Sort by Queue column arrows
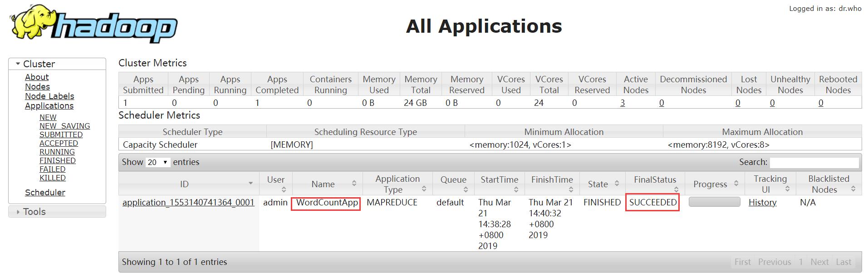 (x=466, y=189)
